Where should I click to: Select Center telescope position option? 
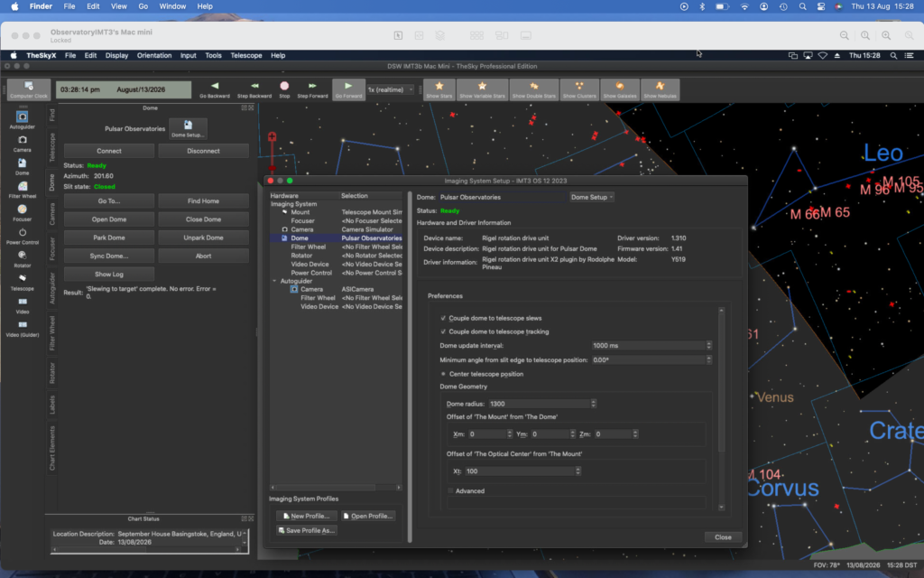tap(443, 374)
